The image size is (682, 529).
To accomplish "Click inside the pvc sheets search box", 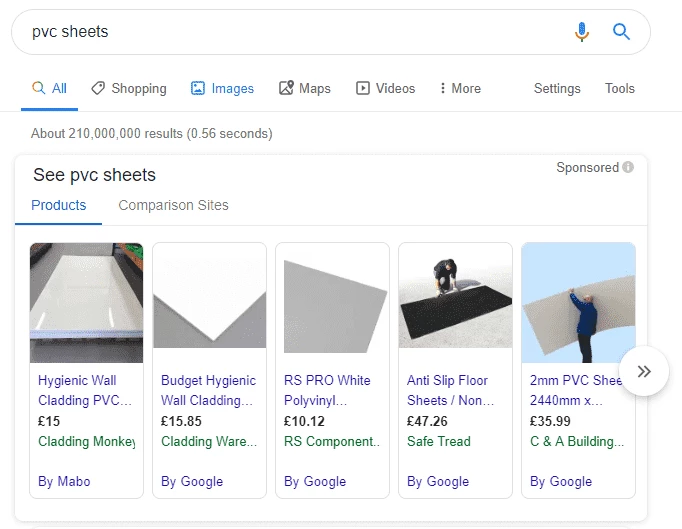I will [296, 32].
